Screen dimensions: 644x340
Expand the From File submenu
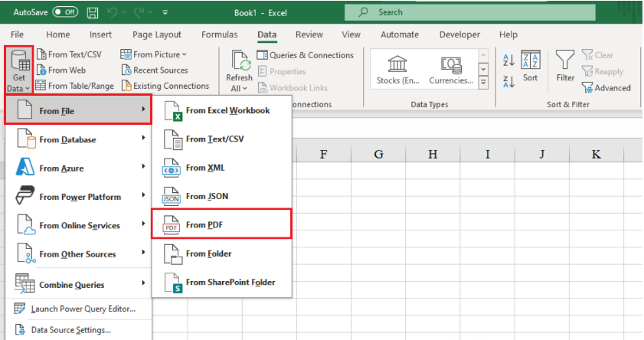pos(78,111)
